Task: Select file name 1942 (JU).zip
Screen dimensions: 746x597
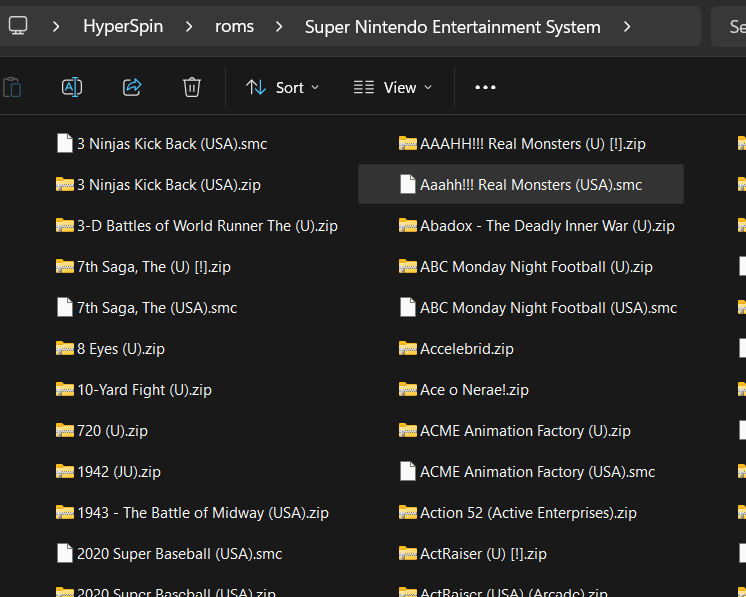Action: [x=119, y=471]
